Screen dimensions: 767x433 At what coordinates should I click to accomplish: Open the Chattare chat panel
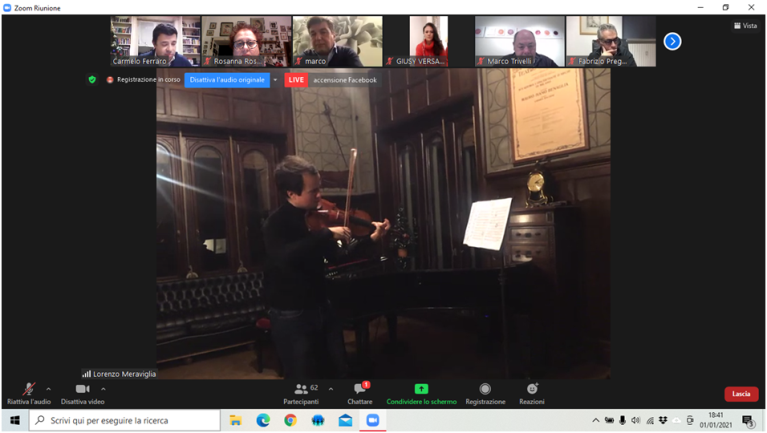(360, 389)
